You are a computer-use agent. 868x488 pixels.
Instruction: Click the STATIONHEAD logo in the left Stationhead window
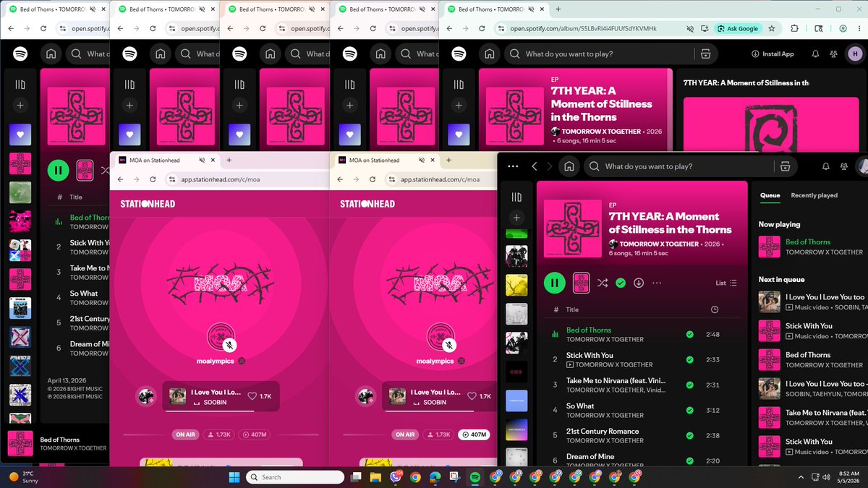[148, 204]
